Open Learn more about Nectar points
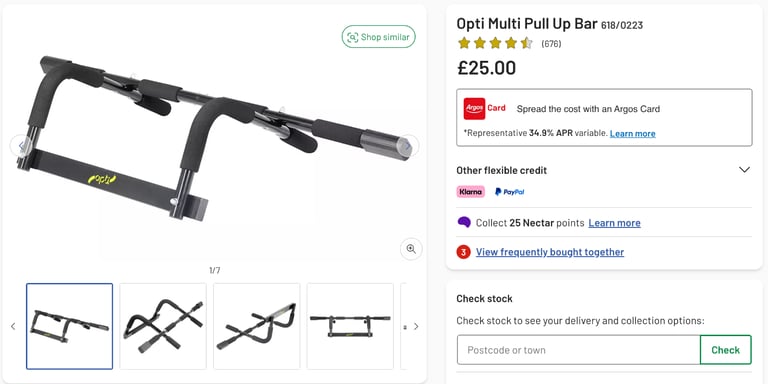This screenshot has height=384, width=768. pos(614,223)
